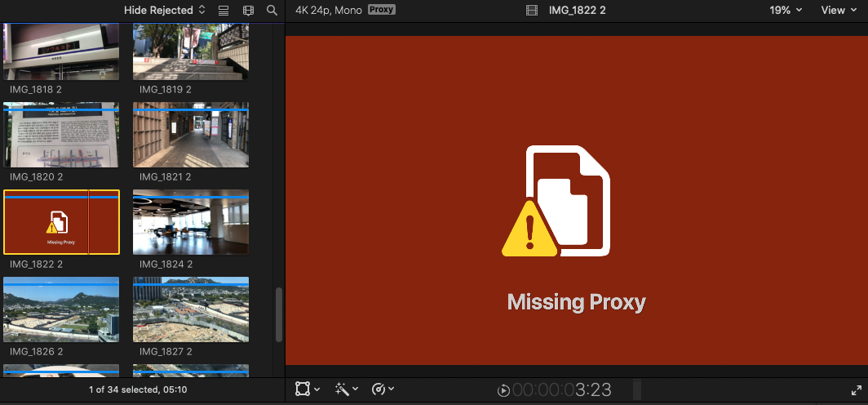The width and height of the screenshot is (868, 405).
Task: Click the red playhead skimmer on IMG_1822 2
Action: pos(89,222)
